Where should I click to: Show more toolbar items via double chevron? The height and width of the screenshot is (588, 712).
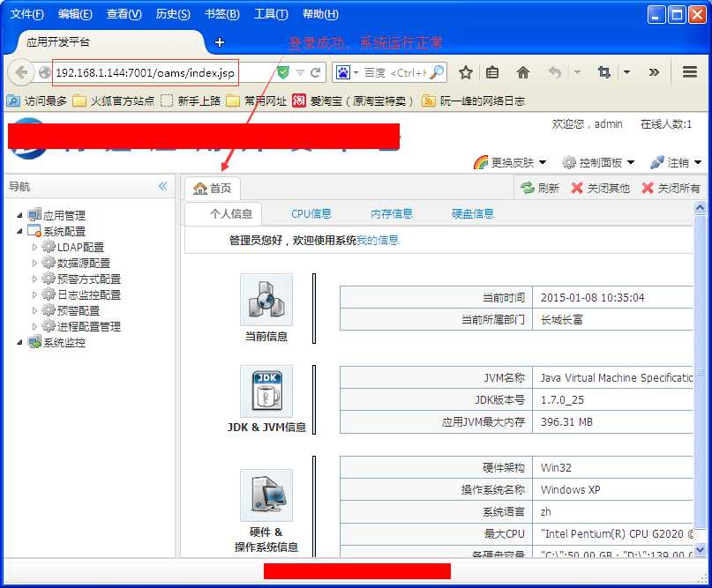[654, 72]
